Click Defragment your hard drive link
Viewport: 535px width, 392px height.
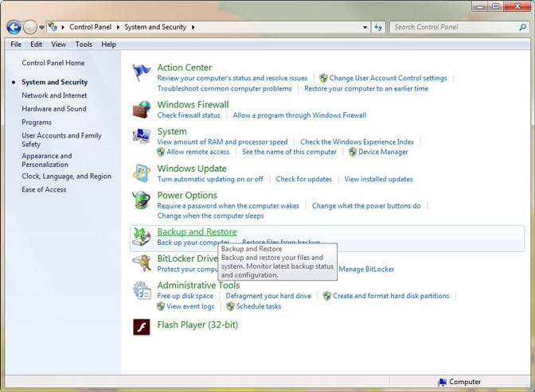click(268, 296)
